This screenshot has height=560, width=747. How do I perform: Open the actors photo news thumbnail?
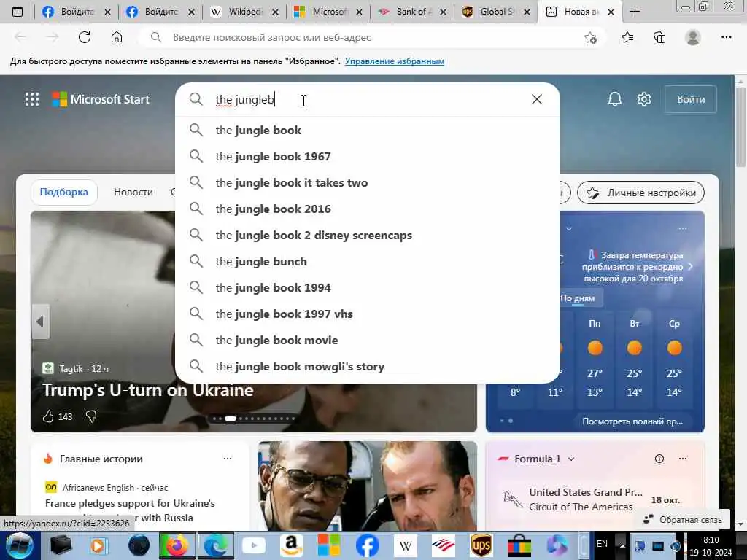(368, 486)
